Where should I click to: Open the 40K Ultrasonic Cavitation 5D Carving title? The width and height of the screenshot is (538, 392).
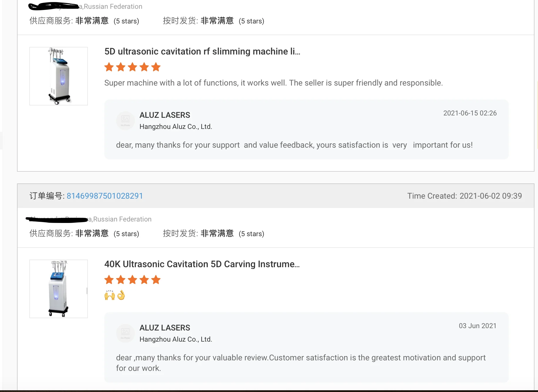(202, 264)
